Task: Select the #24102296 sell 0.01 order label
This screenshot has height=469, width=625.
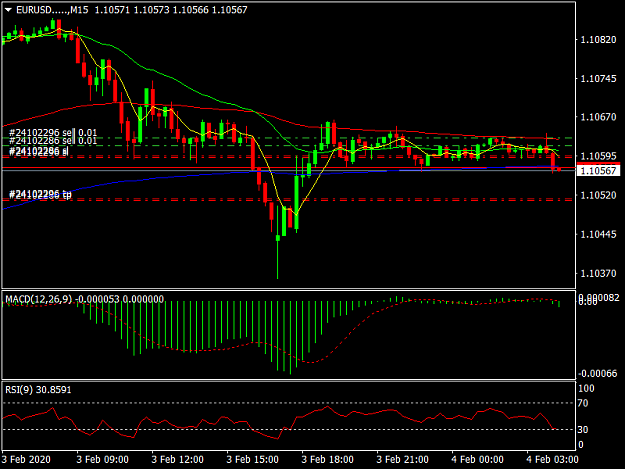Action: (53, 132)
